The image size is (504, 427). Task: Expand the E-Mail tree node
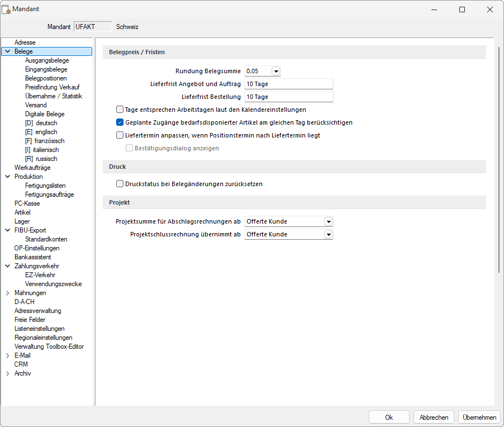pos(7,355)
